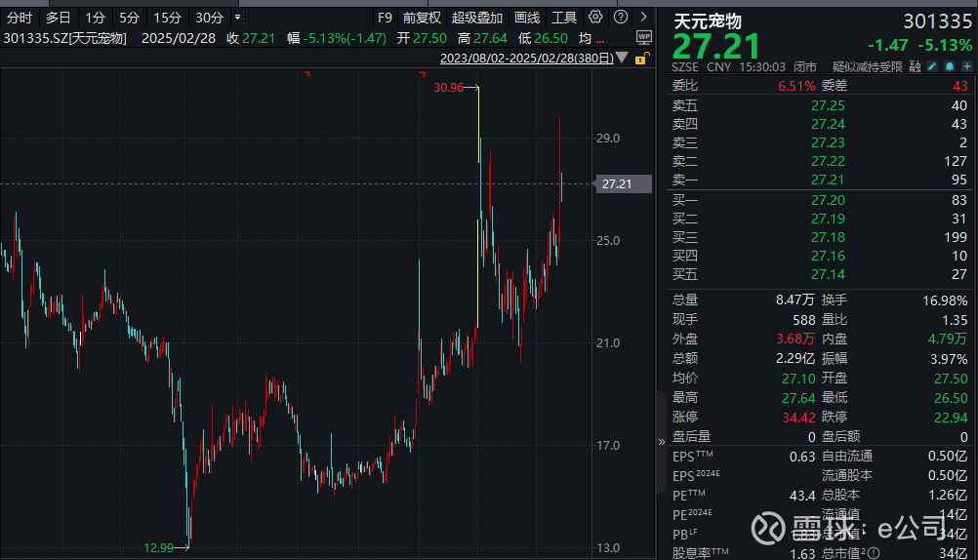Add stock to watchlist with plus icon
This screenshot has height=560, width=978.
click(x=966, y=66)
